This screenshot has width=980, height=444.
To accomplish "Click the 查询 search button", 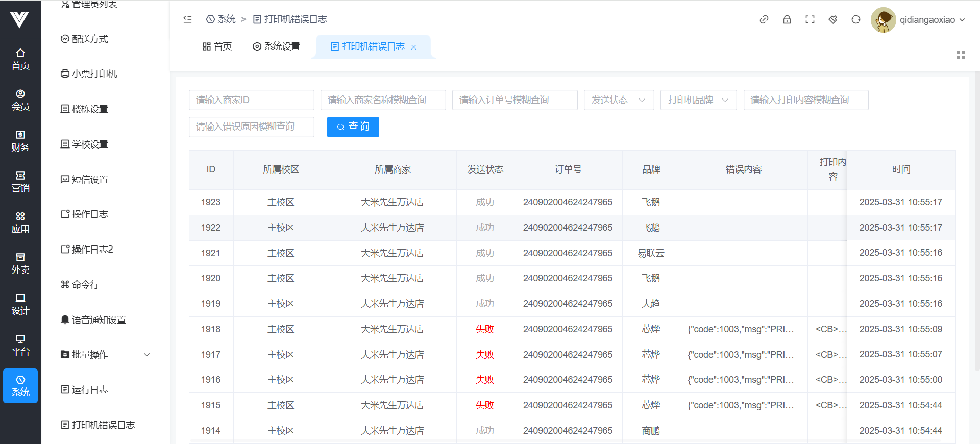I will (353, 127).
